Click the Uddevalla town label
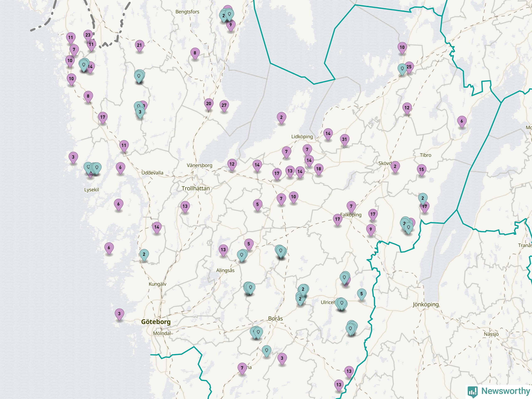Image resolution: width=532 pixels, height=399 pixels. 152,173
